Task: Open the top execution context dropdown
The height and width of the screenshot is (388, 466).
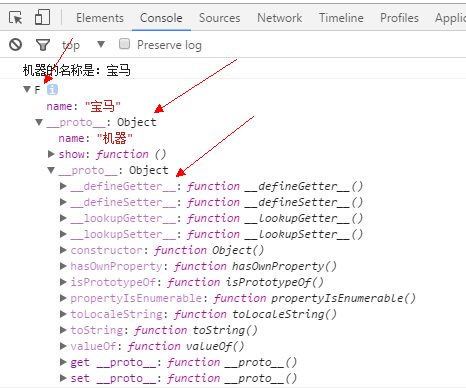Action: tap(83, 45)
